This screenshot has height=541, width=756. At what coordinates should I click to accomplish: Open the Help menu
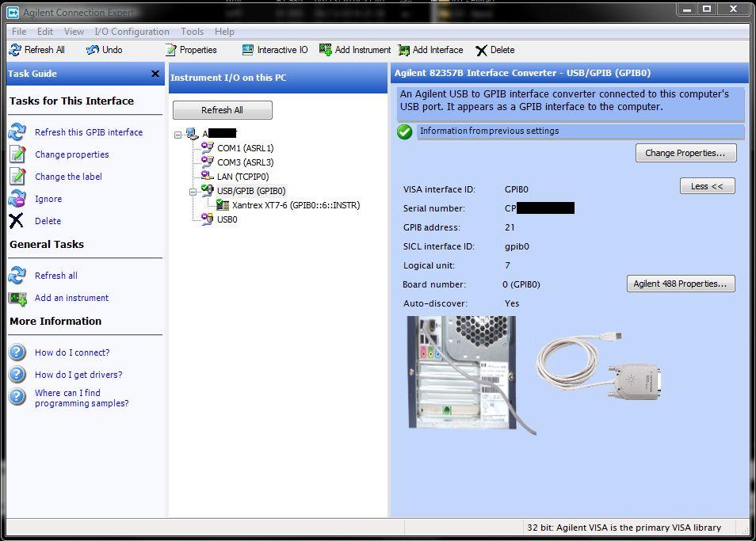tap(224, 32)
